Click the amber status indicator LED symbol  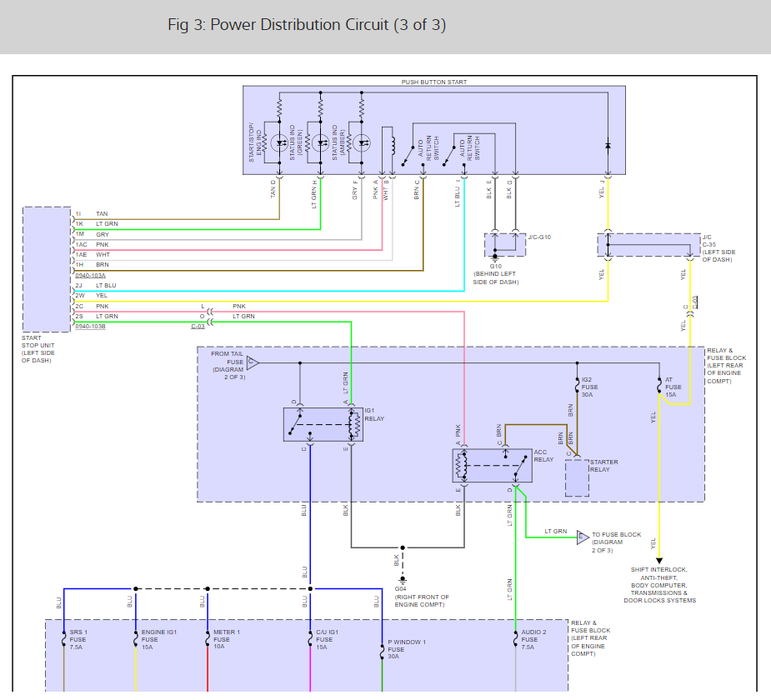[362, 143]
